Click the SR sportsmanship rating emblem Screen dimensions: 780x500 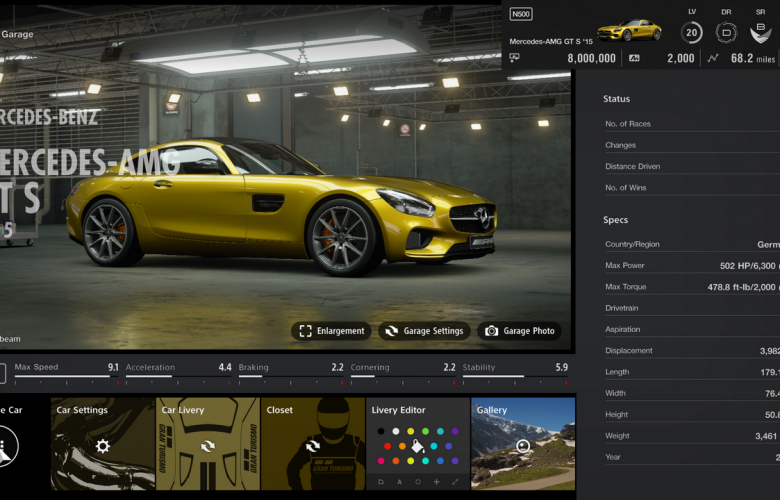coord(760,33)
